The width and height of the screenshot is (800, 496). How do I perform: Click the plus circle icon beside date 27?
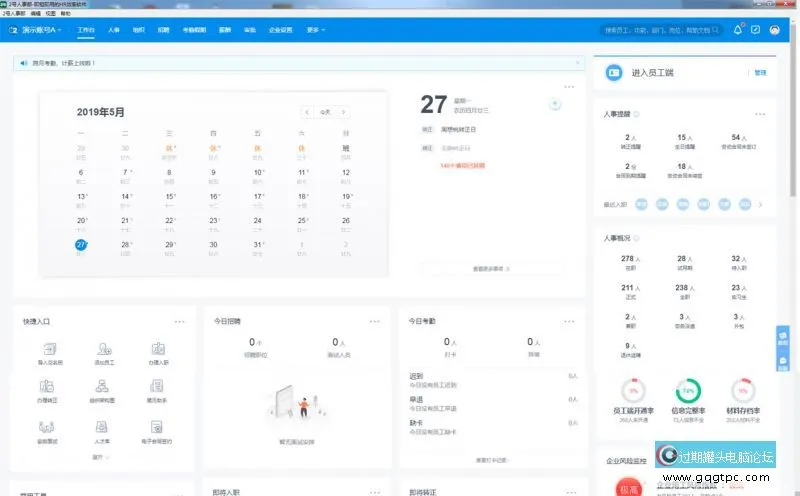pyautogui.click(x=555, y=104)
